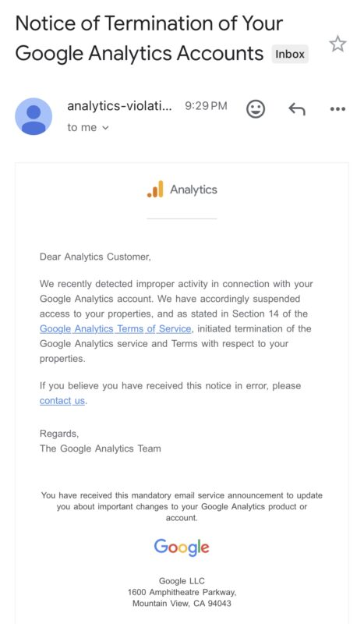Expand recipient details chevron next to 'to me'
Screen dimensions: 364x624
[105, 128]
